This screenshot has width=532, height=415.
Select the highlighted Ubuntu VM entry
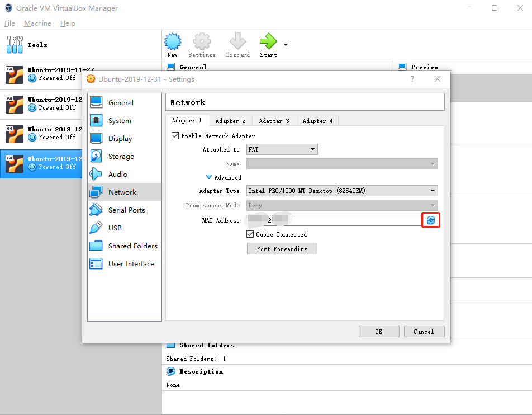click(x=41, y=163)
